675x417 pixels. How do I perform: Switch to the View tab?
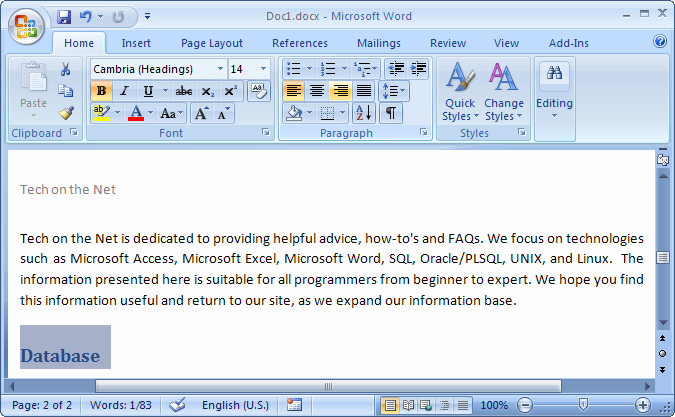[x=506, y=43]
